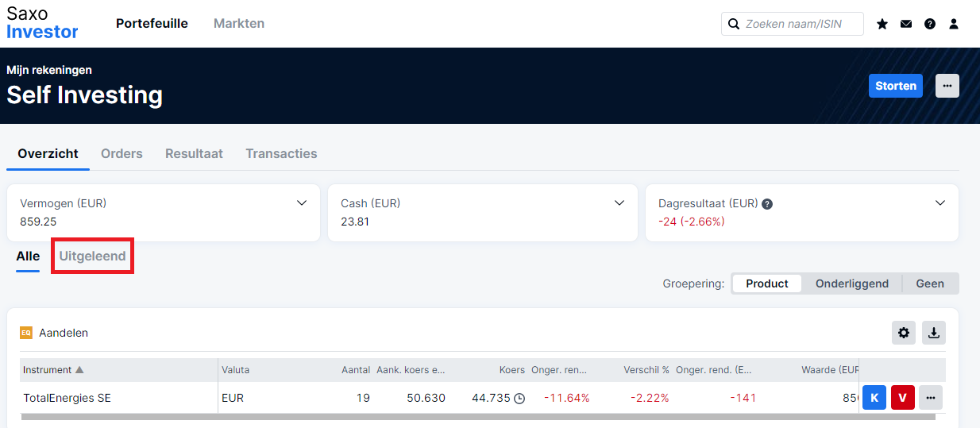Click the blue K buy button
The width and height of the screenshot is (980, 428).
(874, 398)
